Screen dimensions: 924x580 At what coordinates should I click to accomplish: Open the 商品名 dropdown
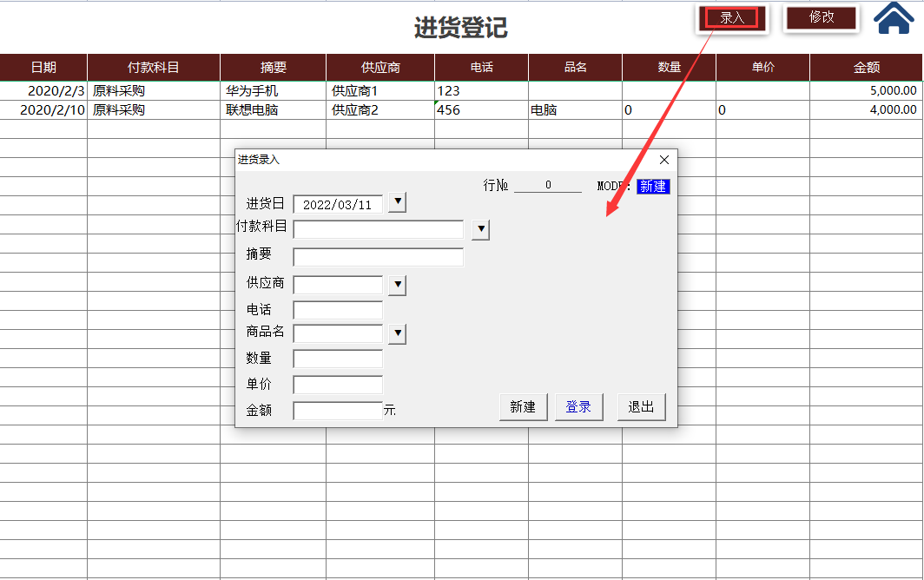[397, 333]
